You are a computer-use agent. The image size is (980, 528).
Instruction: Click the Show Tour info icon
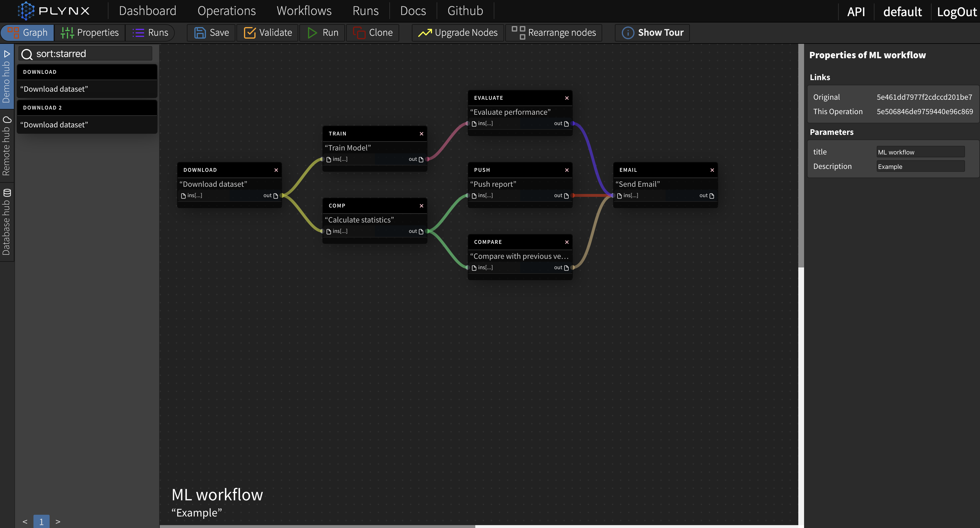coord(628,33)
